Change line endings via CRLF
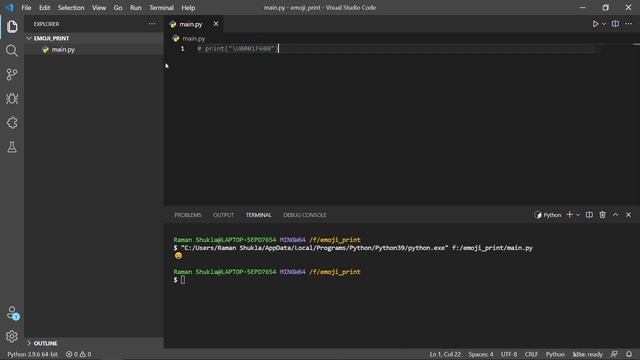Image resolution: width=640 pixels, height=360 pixels. [x=531, y=354]
